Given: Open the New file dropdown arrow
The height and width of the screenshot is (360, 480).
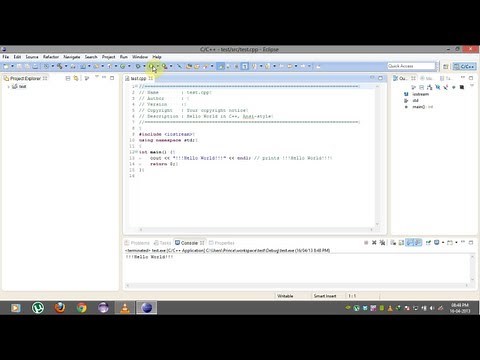Looking at the screenshot, I should point(12,66).
